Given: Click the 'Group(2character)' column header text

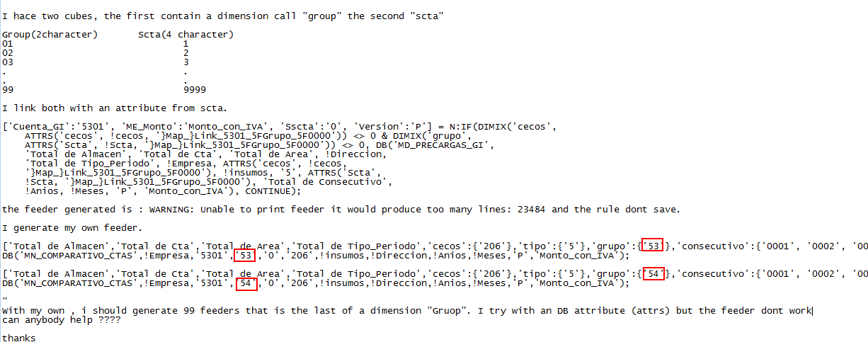Looking at the screenshot, I should (x=50, y=34).
